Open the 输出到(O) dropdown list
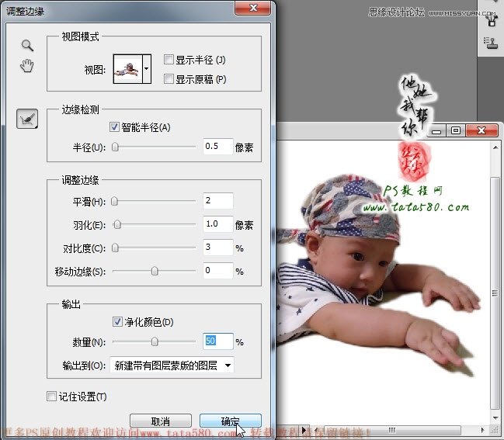The width and height of the screenshot is (504, 440). [x=172, y=366]
